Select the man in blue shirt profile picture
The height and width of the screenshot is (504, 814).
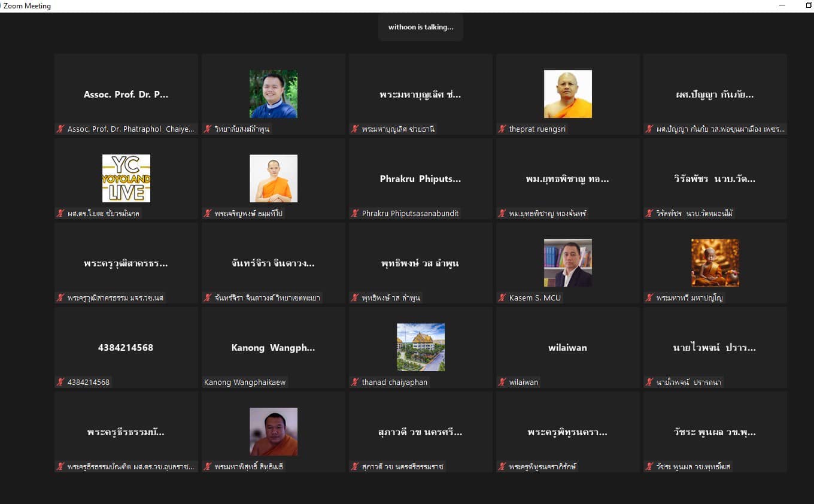273,94
